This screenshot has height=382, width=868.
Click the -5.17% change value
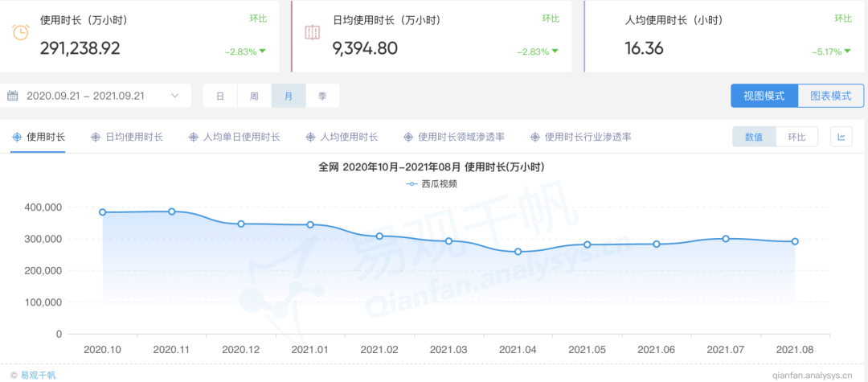tap(826, 51)
